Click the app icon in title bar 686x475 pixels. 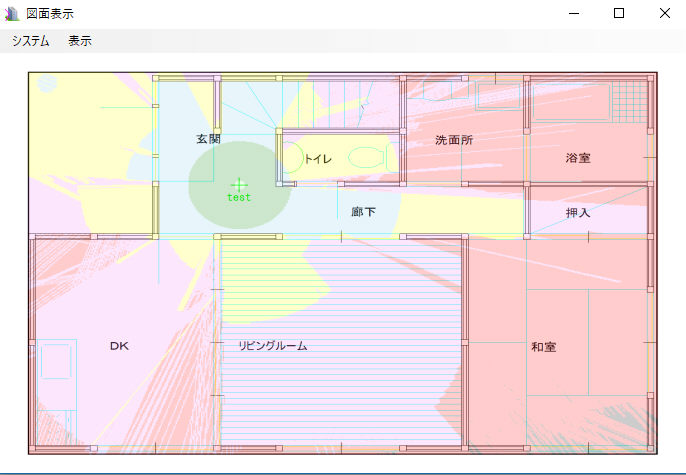click(13, 13)
